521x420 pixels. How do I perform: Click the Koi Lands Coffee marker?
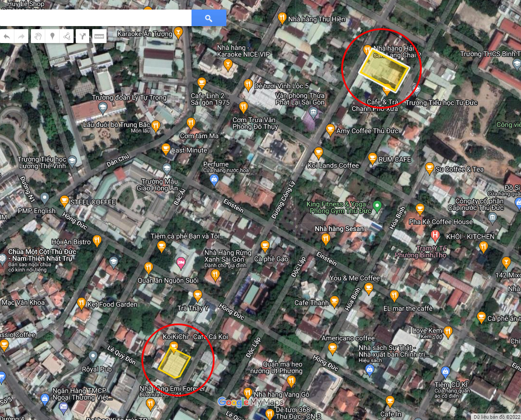[319, 153]
